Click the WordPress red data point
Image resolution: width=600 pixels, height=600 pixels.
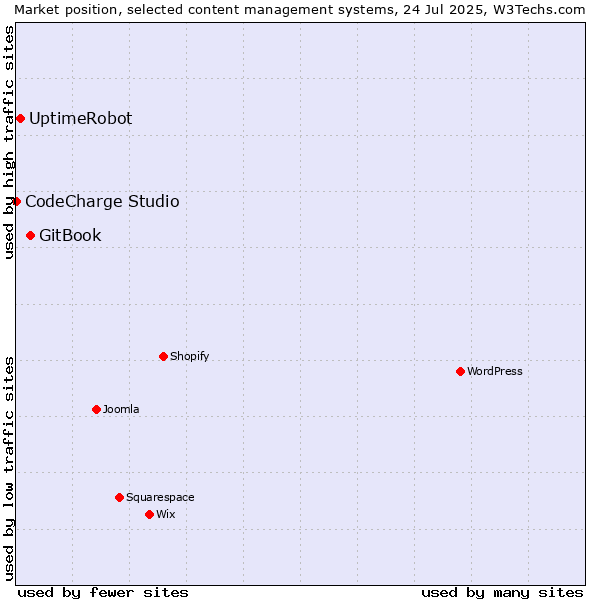coord(460,372)
